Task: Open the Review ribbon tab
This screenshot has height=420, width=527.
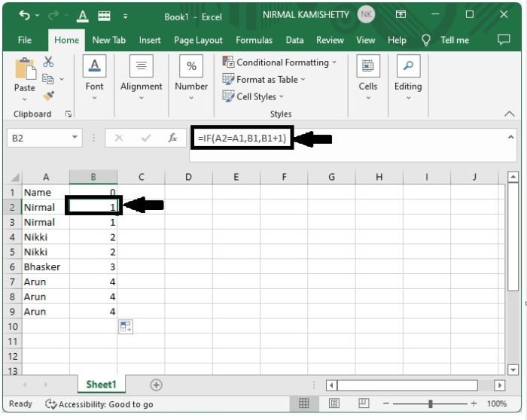Action: pos(330,41)
